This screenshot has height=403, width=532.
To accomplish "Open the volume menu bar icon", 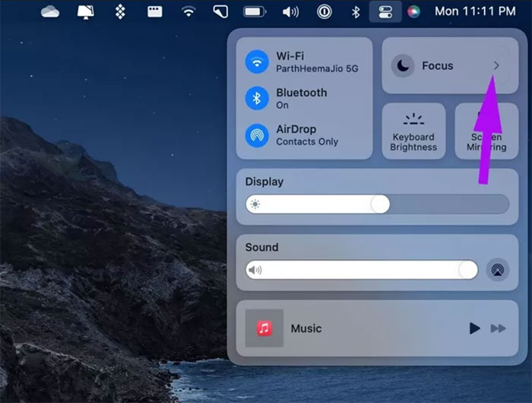I will point(290,11).
